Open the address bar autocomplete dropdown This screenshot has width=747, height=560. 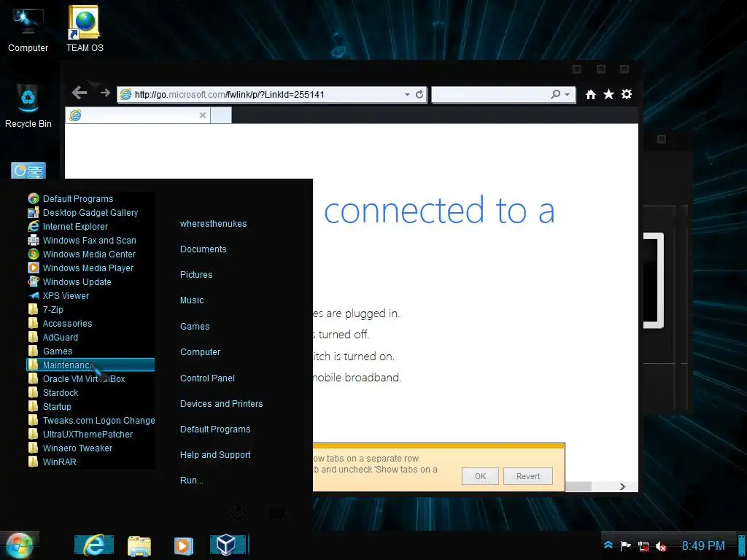pos(407,94)
